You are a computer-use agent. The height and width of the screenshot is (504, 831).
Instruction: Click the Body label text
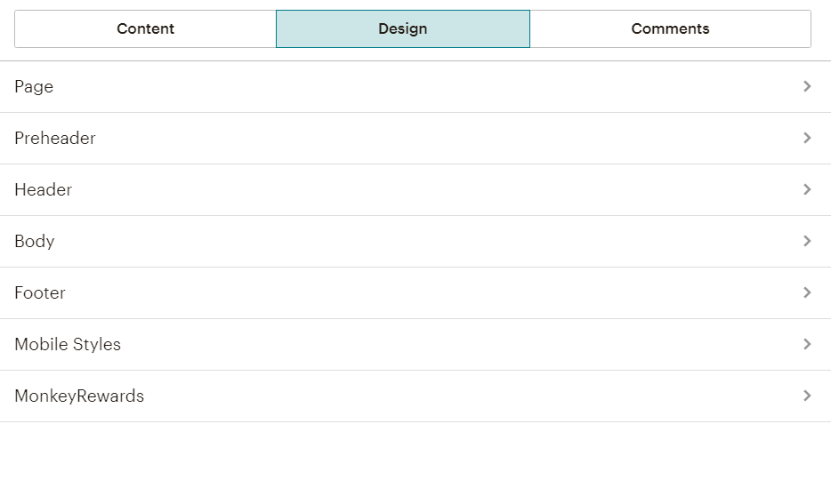35,241
